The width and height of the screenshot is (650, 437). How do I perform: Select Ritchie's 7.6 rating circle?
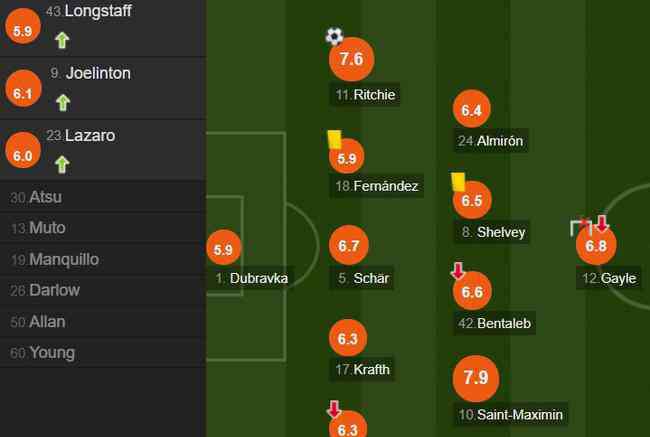click(352, 59)
